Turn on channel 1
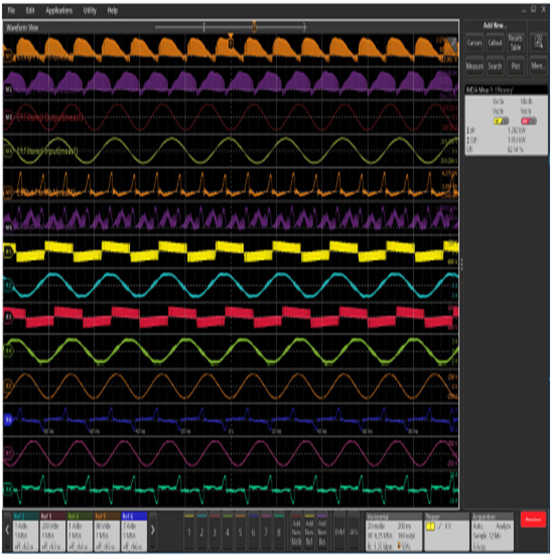The image size is (555, 557). click(189, 532)
